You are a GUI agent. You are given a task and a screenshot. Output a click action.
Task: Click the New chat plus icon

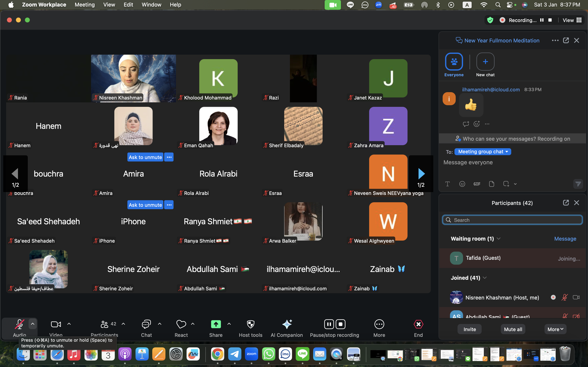485,62
